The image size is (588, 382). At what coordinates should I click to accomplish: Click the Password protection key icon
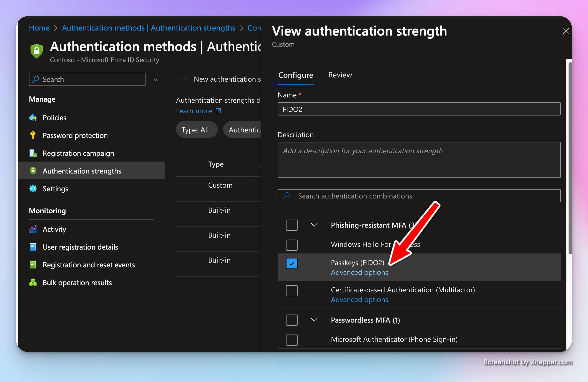[x=33, y=135]
